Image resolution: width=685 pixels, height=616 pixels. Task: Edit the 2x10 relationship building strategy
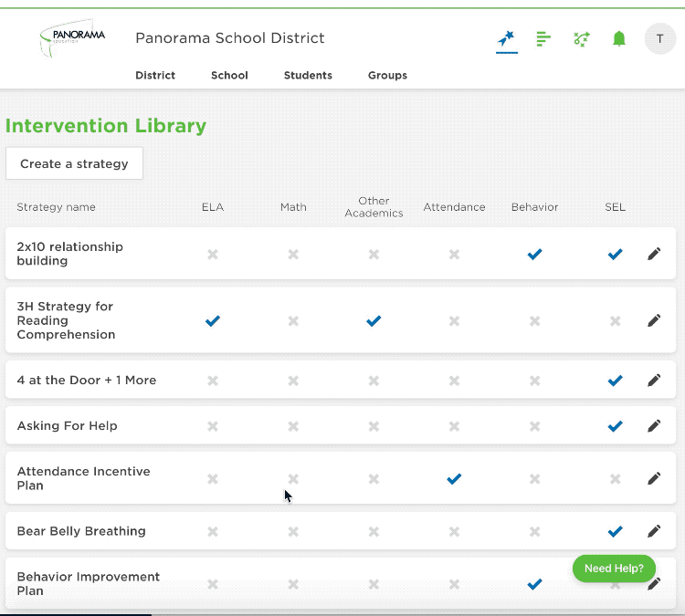click(654, 254)
